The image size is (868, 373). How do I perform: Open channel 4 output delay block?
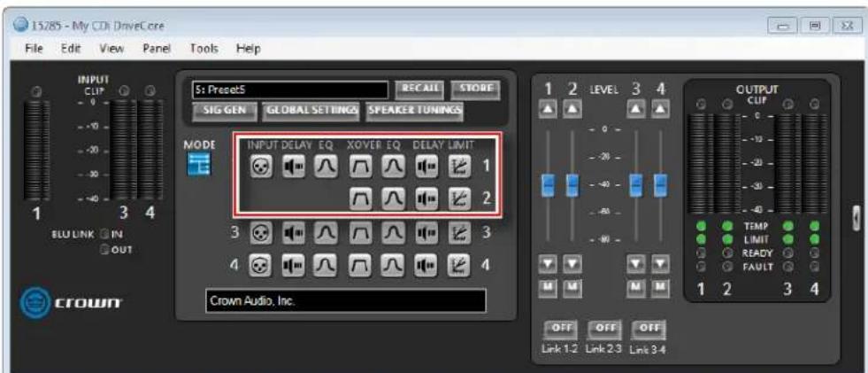[426, 265]
